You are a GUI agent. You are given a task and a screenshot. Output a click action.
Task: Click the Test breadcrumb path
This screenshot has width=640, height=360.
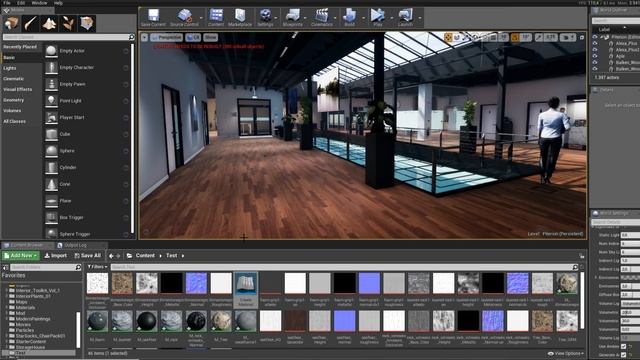click(171, 256)
